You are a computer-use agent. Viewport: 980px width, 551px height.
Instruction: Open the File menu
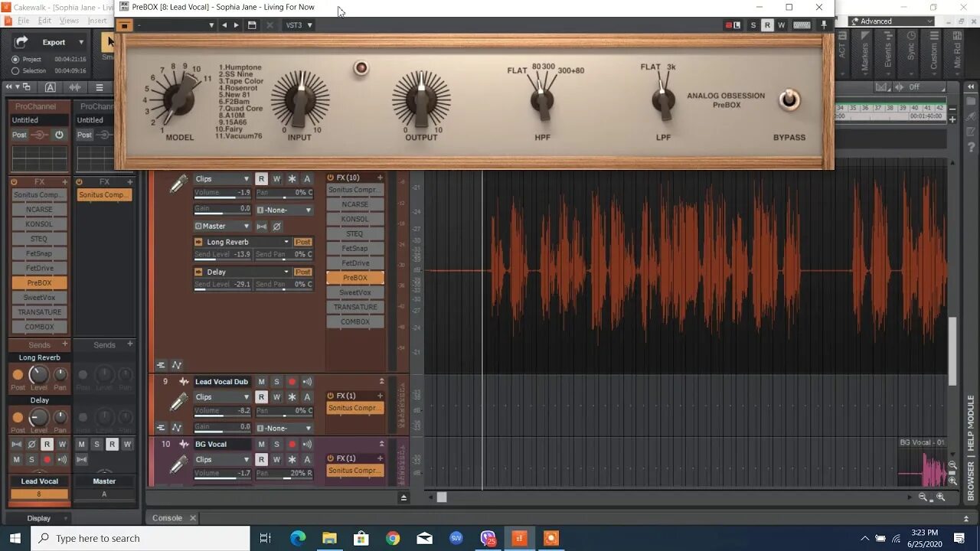coord(23,21)
